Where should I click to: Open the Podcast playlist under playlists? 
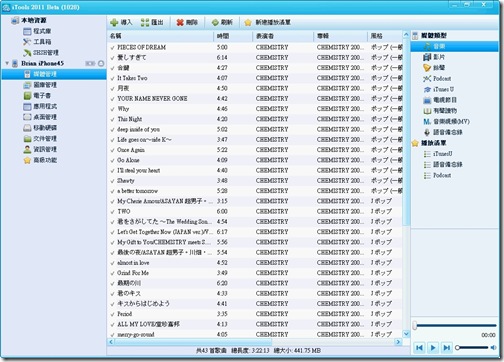[437, 175]
